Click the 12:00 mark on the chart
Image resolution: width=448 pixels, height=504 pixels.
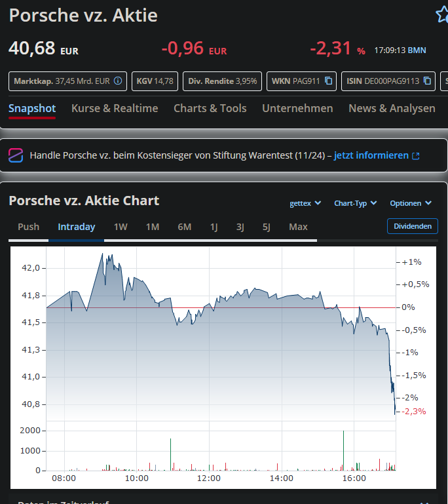pyautogui.click(x=209, y=478)
